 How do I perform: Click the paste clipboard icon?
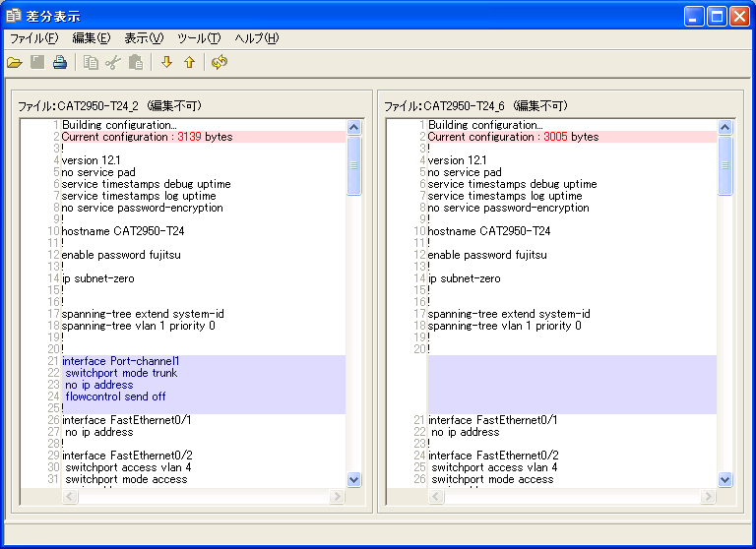coord(136,63)
